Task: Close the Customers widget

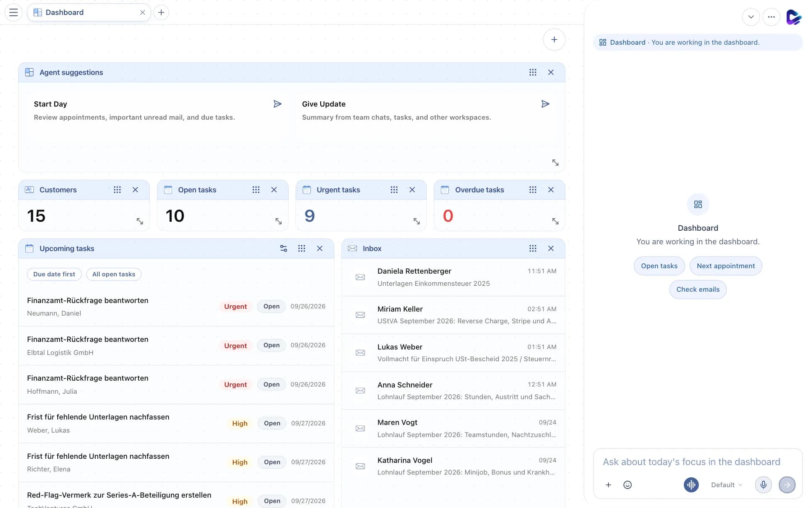Action: 135,190
